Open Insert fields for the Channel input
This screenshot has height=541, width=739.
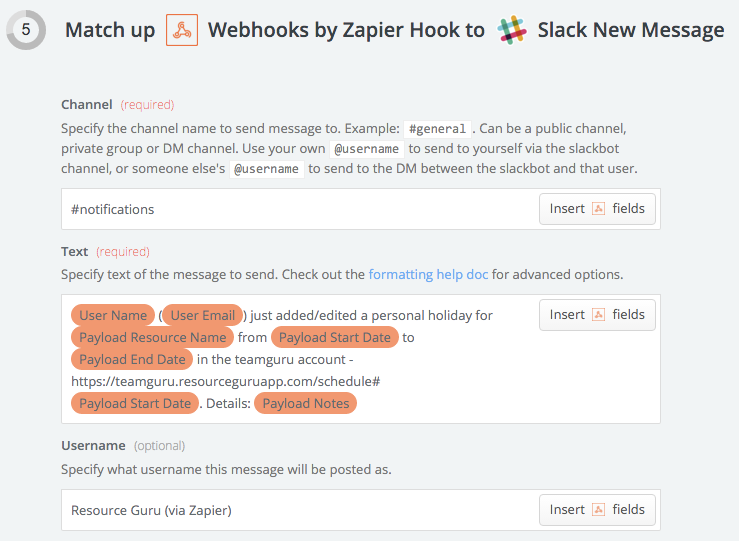coord(597,209)
